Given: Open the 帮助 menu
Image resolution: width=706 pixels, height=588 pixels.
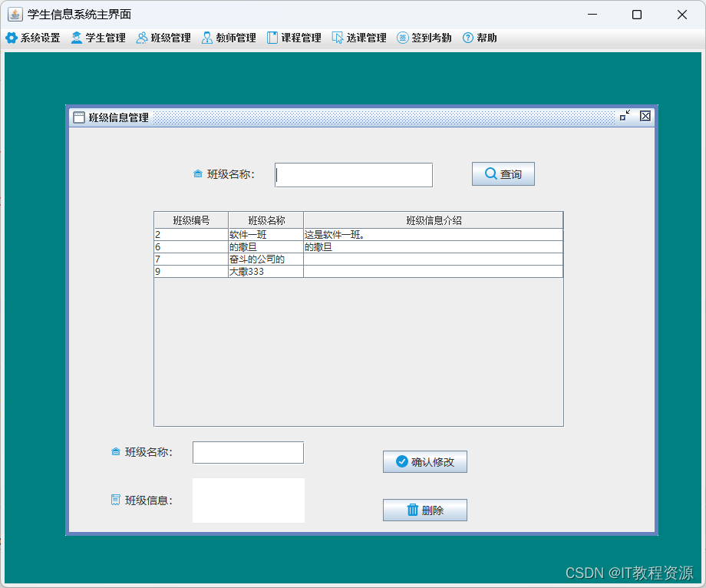Looking at the screenshot, I should click(480, 38).
